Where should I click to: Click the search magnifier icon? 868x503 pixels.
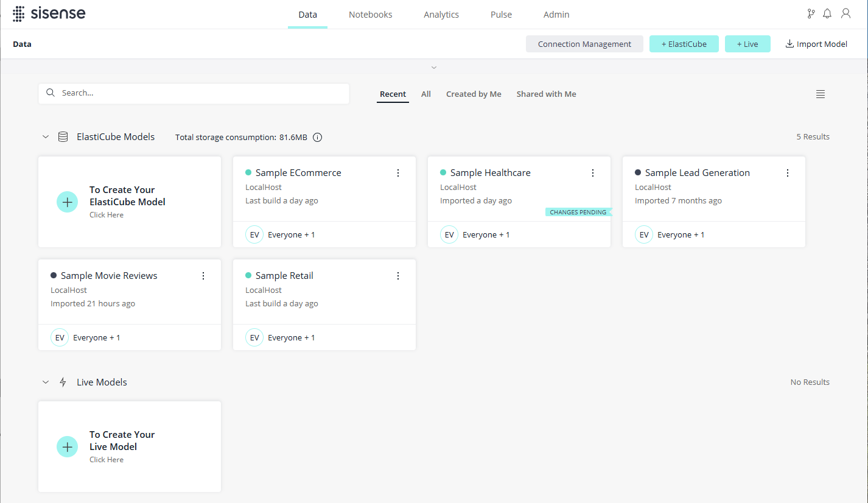point(51,93)
